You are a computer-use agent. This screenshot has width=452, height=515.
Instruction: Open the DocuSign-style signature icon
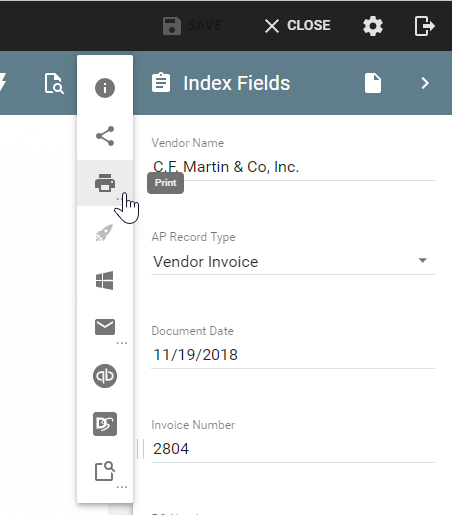tap(105, 424)
